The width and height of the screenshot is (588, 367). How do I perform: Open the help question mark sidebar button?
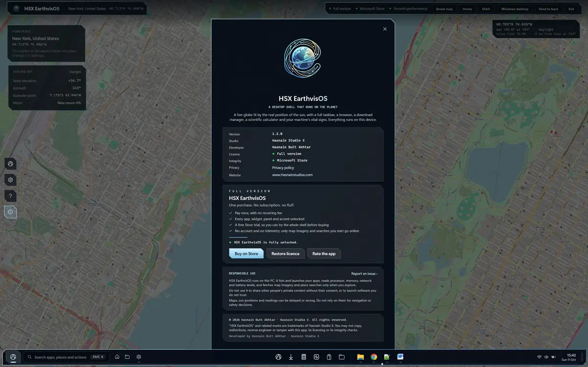(10, 196)
